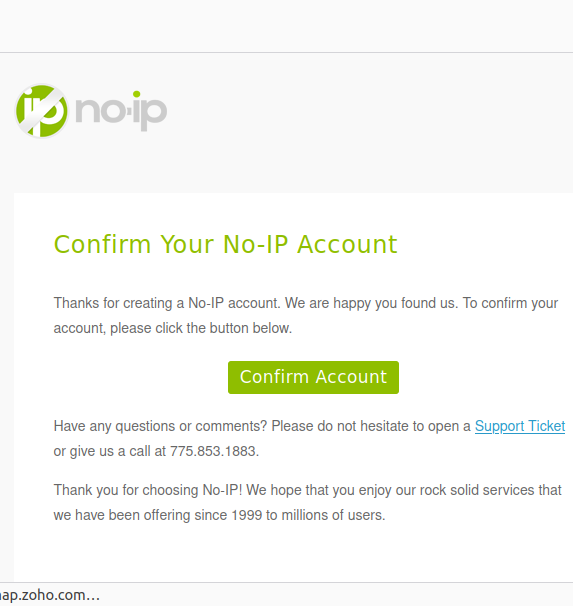Click the line starting Thanks for creating a No-IP account
This screenshot has height=606, width=573.
[306, 303]
